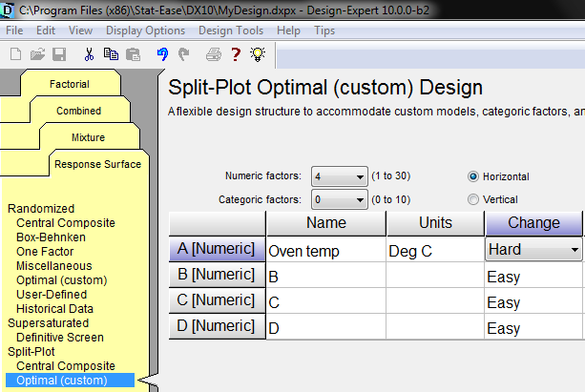This screenshot has height=392, width=585.
Task: Select the Horizontal radio button
Action: coord(473,176)
